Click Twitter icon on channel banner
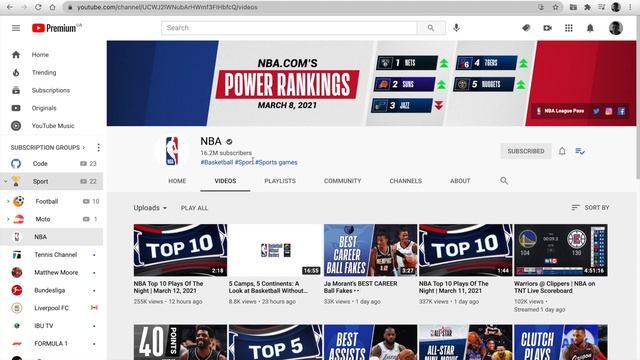Image resolution: width=640 pixels, height=360 pixels. [x=596, y=111]
